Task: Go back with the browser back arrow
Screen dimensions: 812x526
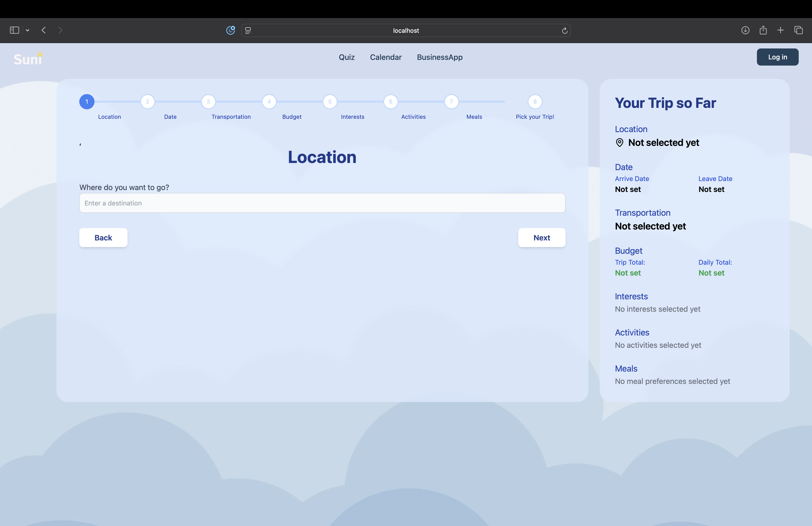Action: pyautogui.click(x=44, y=30)
